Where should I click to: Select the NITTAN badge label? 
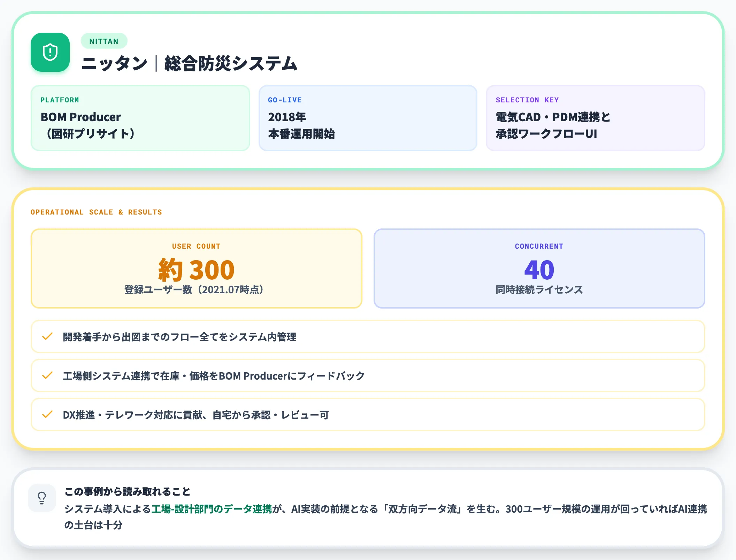point(104,41)
